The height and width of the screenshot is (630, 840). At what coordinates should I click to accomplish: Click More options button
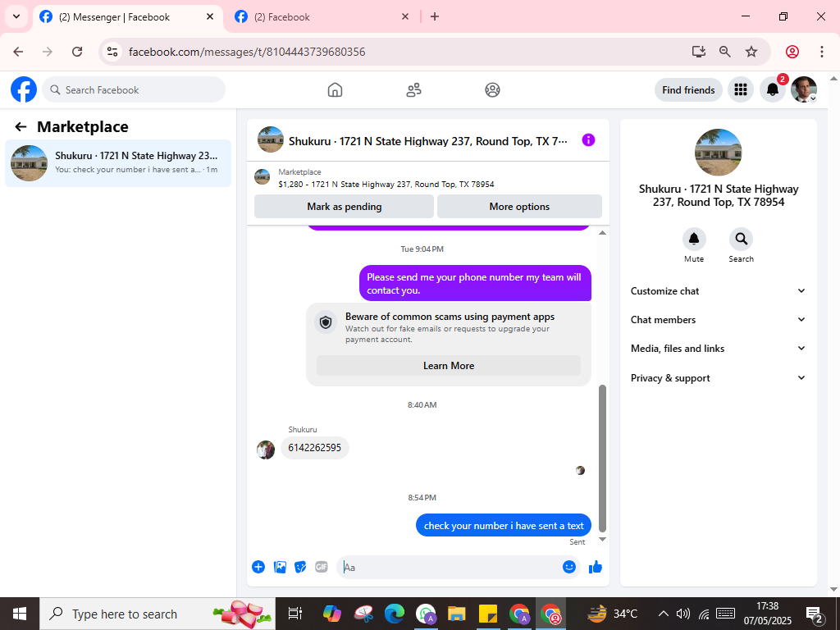pos(519,206)
